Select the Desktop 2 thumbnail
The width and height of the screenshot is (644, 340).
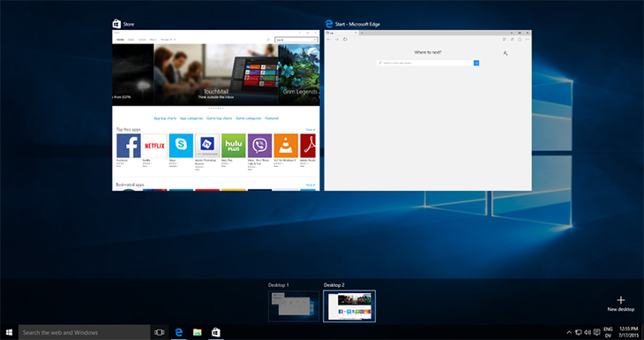point(349,306)
